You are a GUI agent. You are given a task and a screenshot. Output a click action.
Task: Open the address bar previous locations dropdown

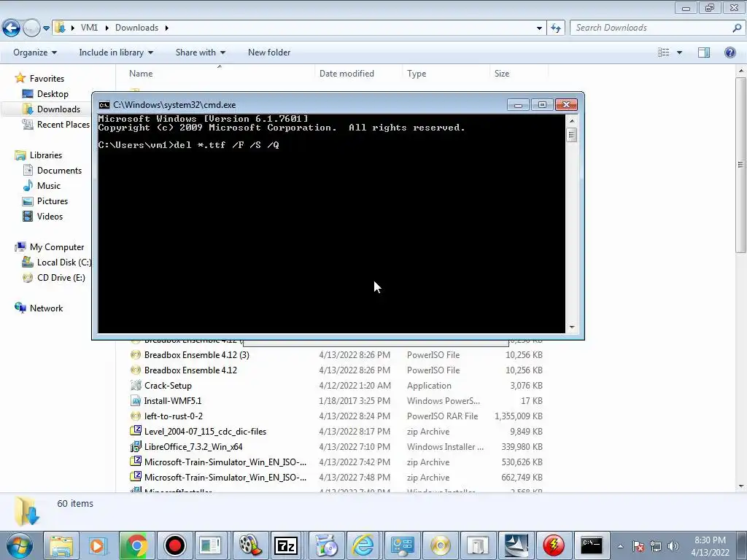pos(539,28)
